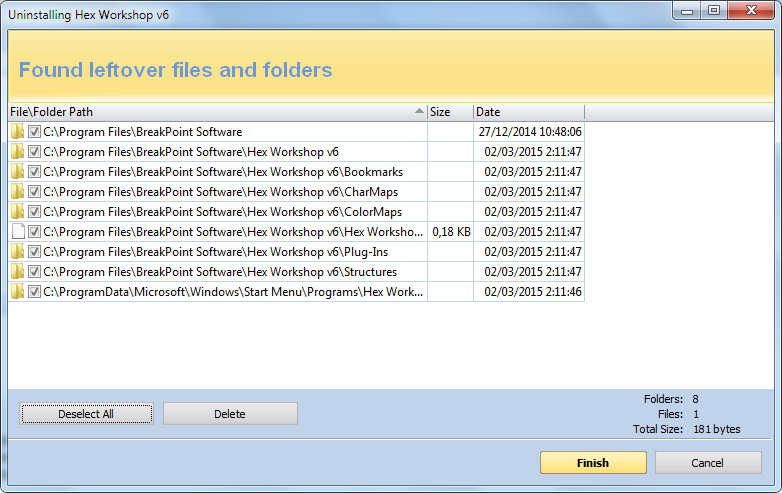782x493 pixels.
Task: Click folder icon for Start Menu Programs row
Action: click(17, 291)
